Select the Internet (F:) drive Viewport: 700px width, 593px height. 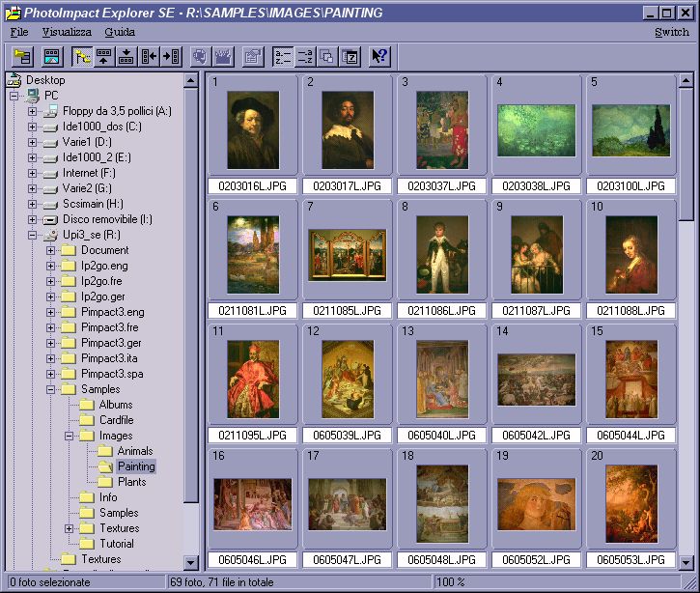[89, 173]
